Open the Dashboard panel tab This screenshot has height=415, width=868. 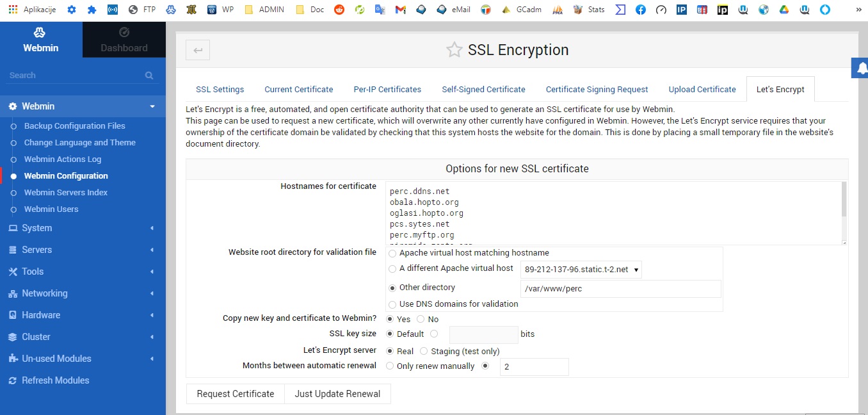click(x=124, y=40)
